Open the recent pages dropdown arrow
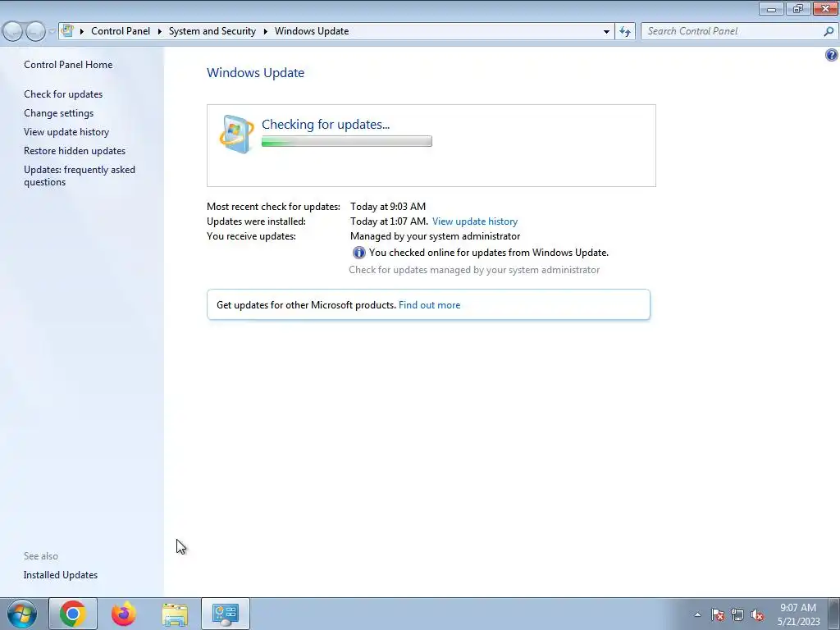Screen dimensions: 840x630 [x=52, y=32]
